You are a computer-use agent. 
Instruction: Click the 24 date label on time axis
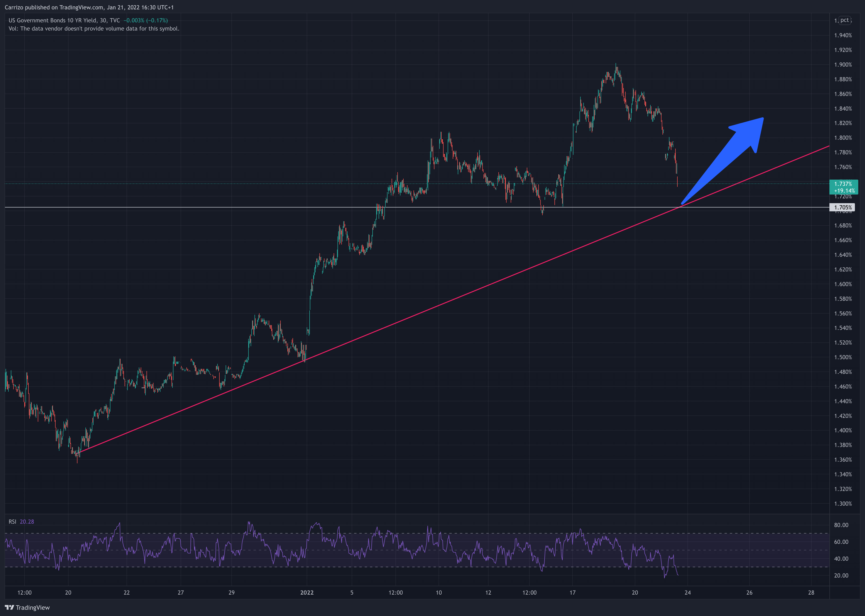tap(687, 592)
